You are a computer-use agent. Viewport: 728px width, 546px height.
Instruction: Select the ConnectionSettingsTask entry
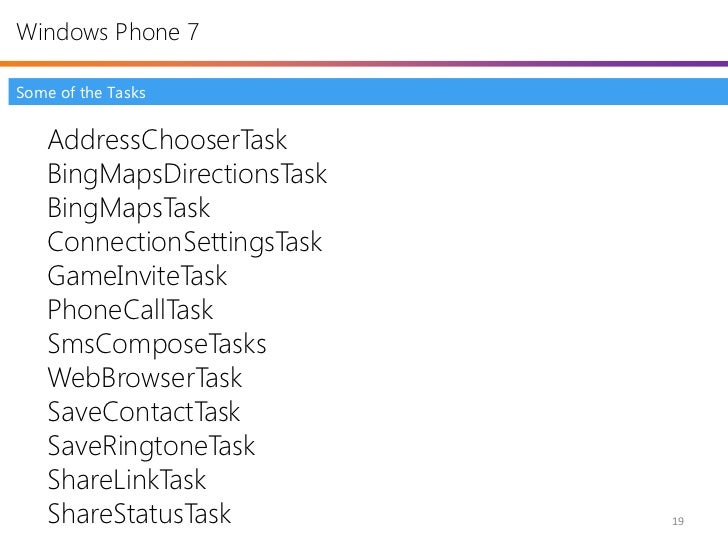(185, 243)
